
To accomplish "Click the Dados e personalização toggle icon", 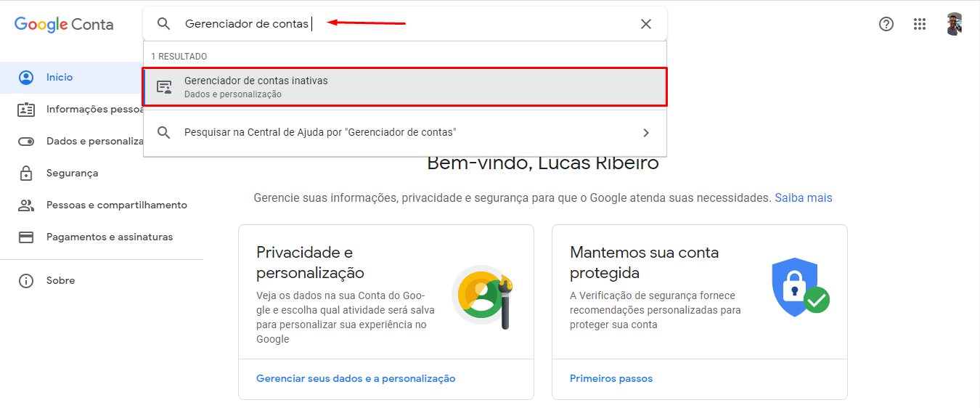I will click(26, 142).
